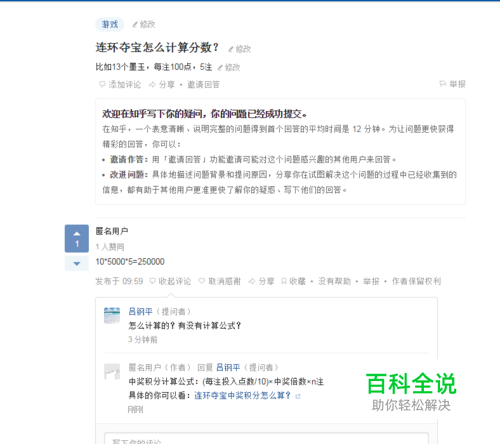
Task: Click the 匿名用户 answer author name
Action: (x=112, y=231)
